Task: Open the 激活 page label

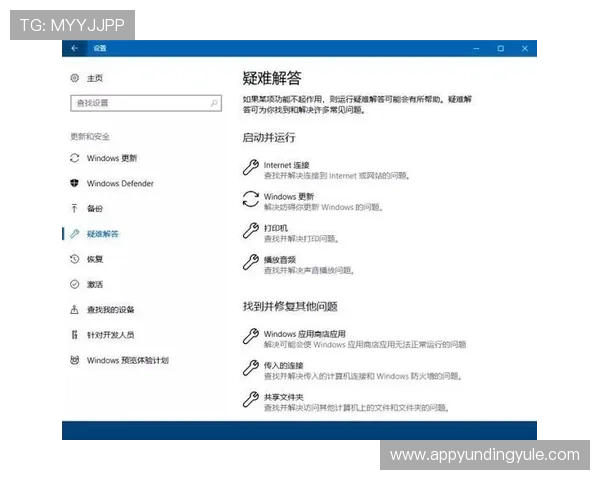Action: coord(95,284)
